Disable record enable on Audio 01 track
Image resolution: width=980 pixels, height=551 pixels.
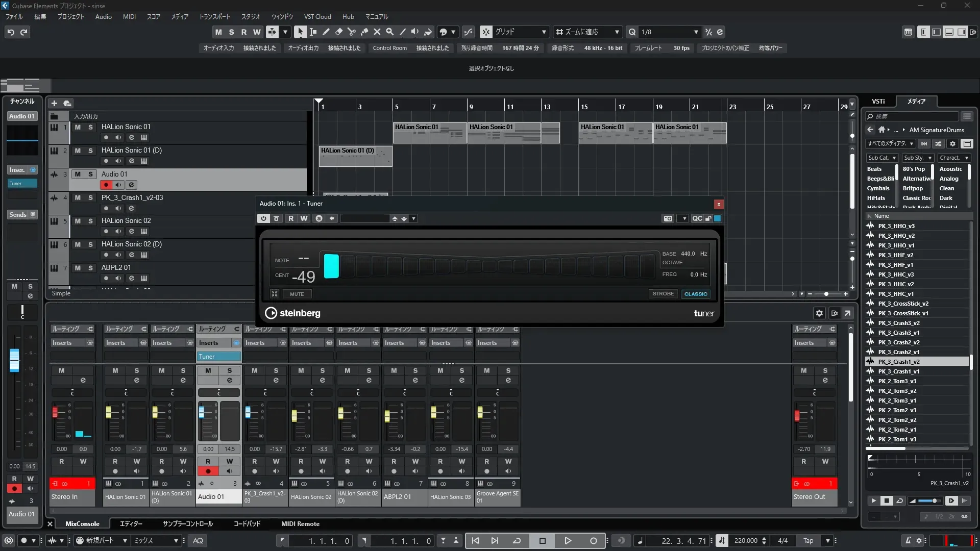106,185
